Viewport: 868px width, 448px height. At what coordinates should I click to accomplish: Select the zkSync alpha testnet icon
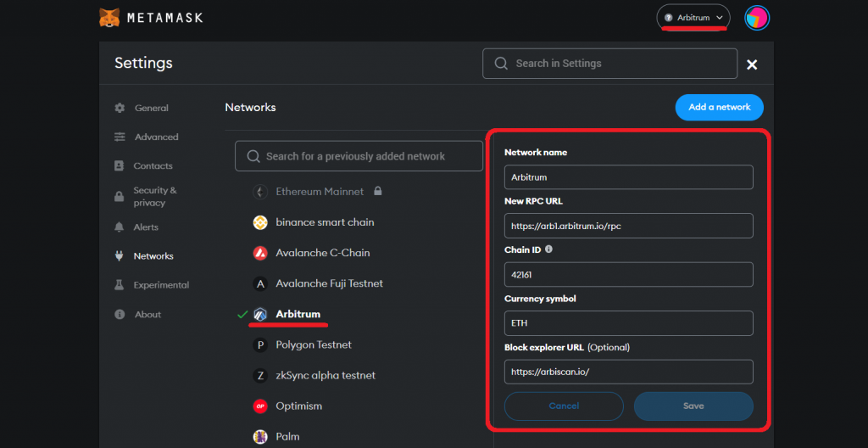point(260,375)
